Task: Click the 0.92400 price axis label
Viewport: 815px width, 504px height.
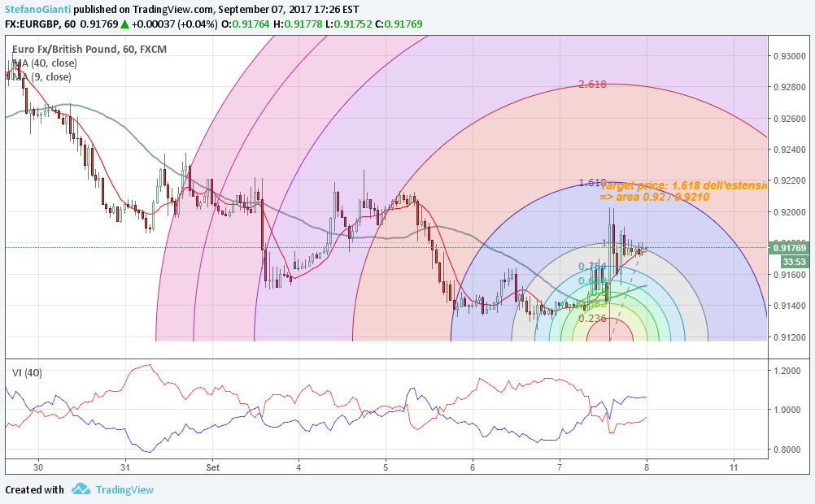Action: point(790,150)
